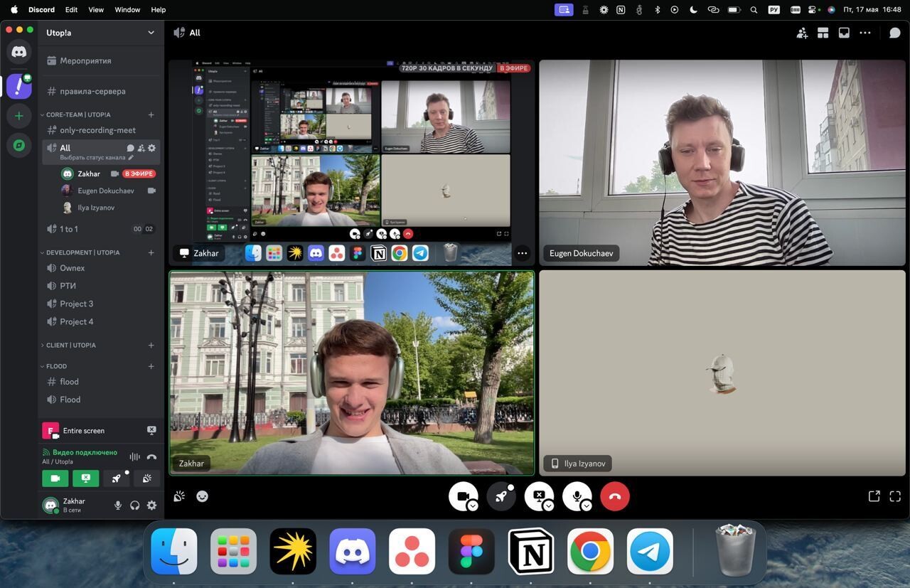The height and width of the screenshot is (588, 910).
Task: Open the emoji reaction button below the video grid
Action: 203,496
